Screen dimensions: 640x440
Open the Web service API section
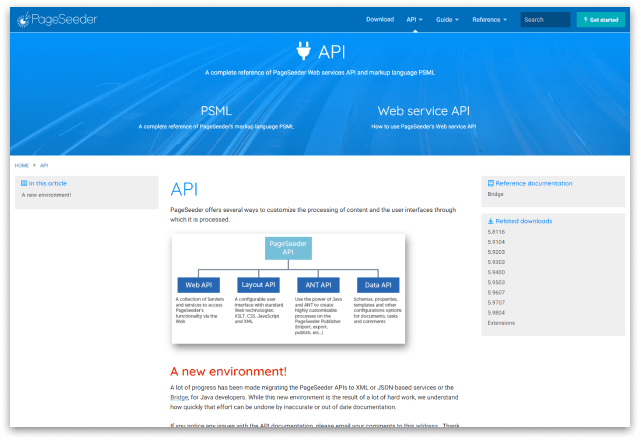(423, 111)
